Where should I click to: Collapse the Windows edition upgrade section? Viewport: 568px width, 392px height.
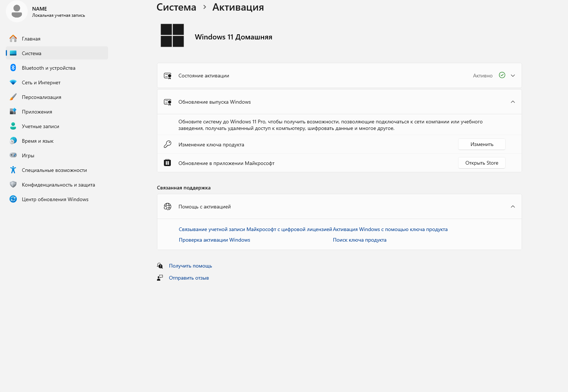click(513, 102)
